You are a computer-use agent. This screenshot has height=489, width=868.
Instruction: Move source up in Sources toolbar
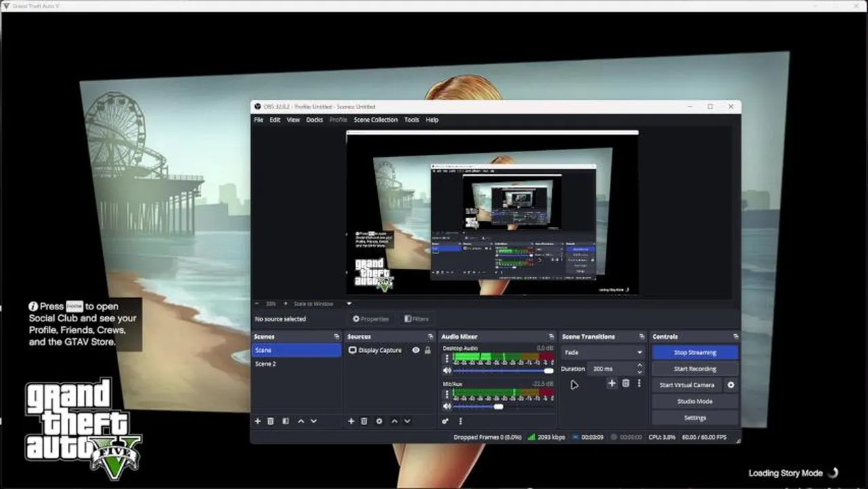395,421
